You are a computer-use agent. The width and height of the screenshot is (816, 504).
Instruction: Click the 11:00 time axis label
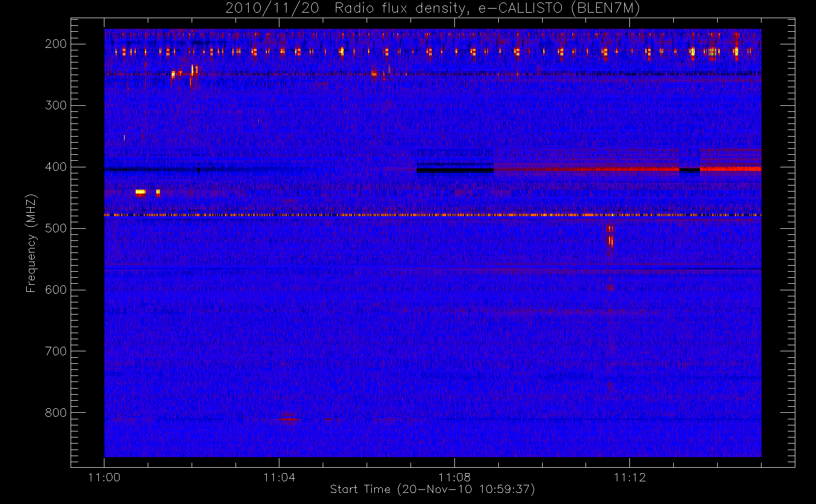pyautogui.click(x=104, y=477)
